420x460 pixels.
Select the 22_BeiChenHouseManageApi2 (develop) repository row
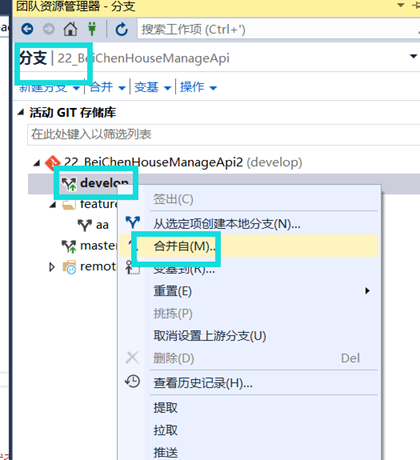(x=224, y=162)
